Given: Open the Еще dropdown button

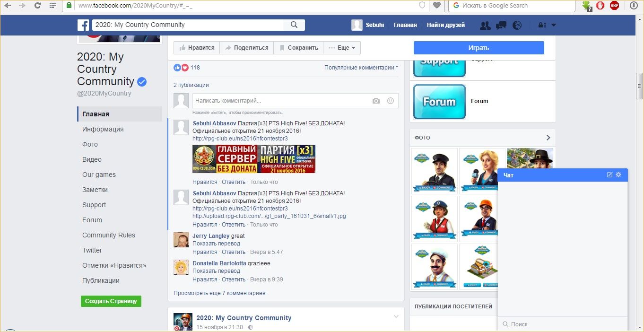Looking at the screenshot, I should click(x=342, y=48).
